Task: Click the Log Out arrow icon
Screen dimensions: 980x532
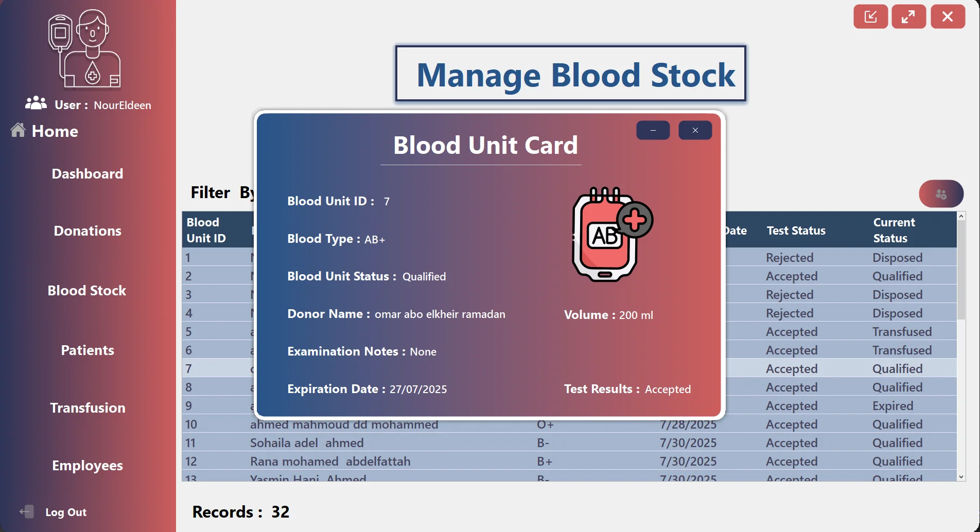Action: 27,511
